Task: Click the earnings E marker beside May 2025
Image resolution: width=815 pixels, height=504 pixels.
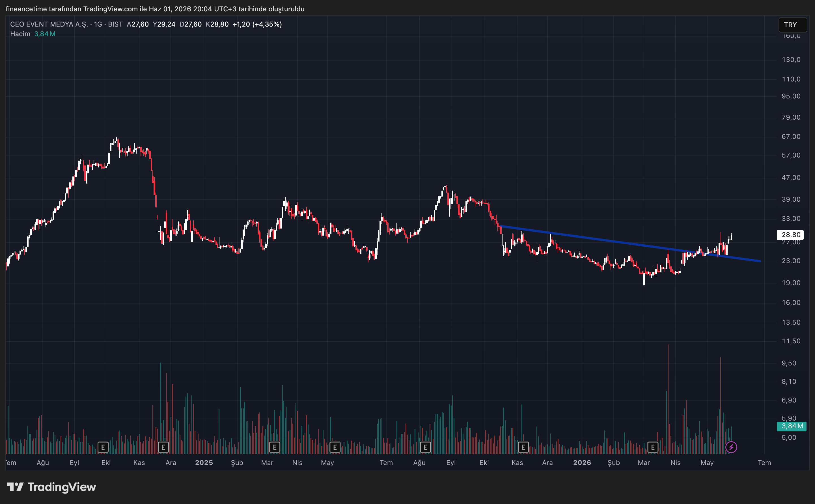Action: pos(335,447)
